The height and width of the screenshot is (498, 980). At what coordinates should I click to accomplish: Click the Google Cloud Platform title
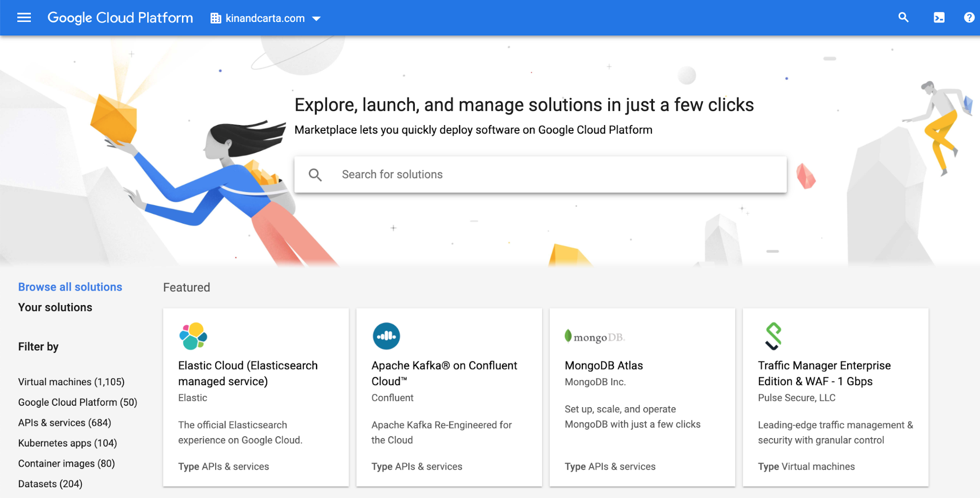(x=120, y=18)
